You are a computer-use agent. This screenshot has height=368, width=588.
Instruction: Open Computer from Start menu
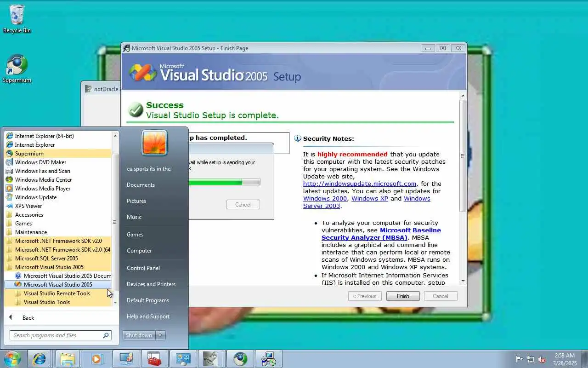153,251
